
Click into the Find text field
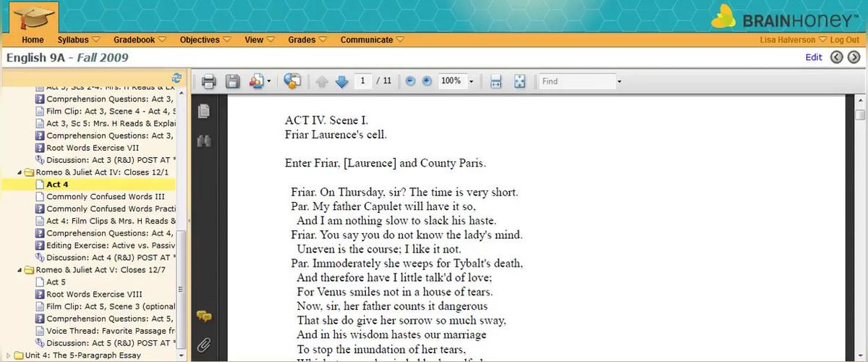(x=576, y=82)
